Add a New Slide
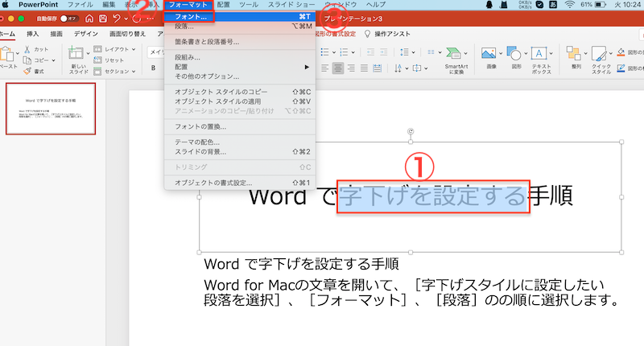 pos(76,53)
